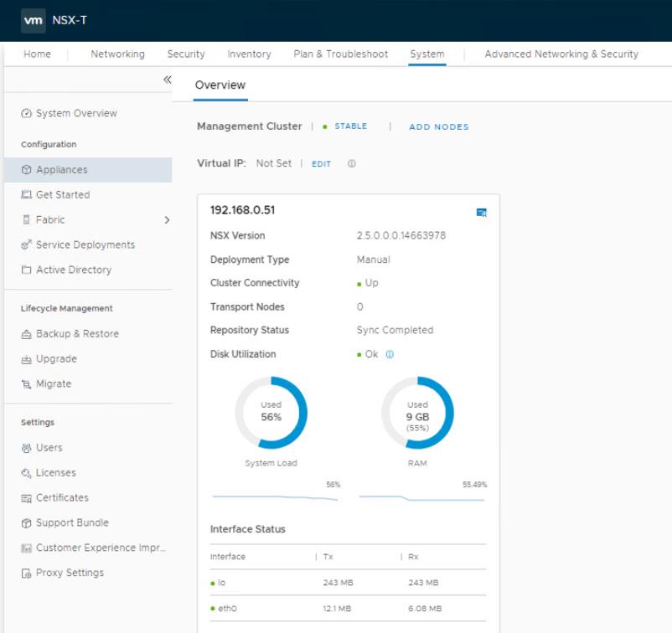Collapse the sidebar with the double-chevron icon
The image size is (672, 633).
(167, 80)
